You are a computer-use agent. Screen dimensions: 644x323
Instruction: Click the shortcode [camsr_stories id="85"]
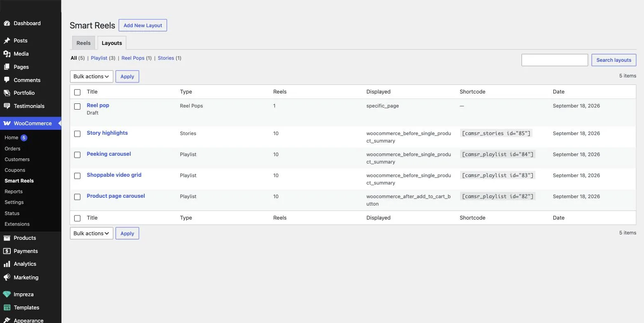tap(496, 133)
